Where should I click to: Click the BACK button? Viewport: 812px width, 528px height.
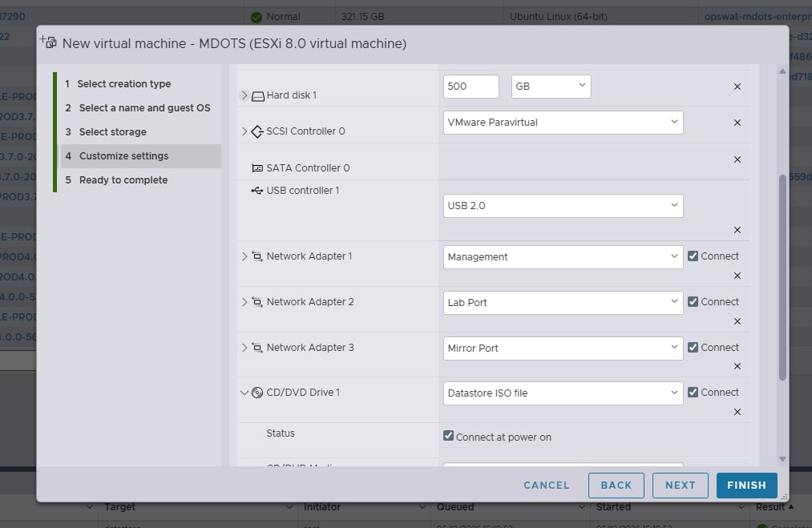pyautogui.click(x=616, y=485)
